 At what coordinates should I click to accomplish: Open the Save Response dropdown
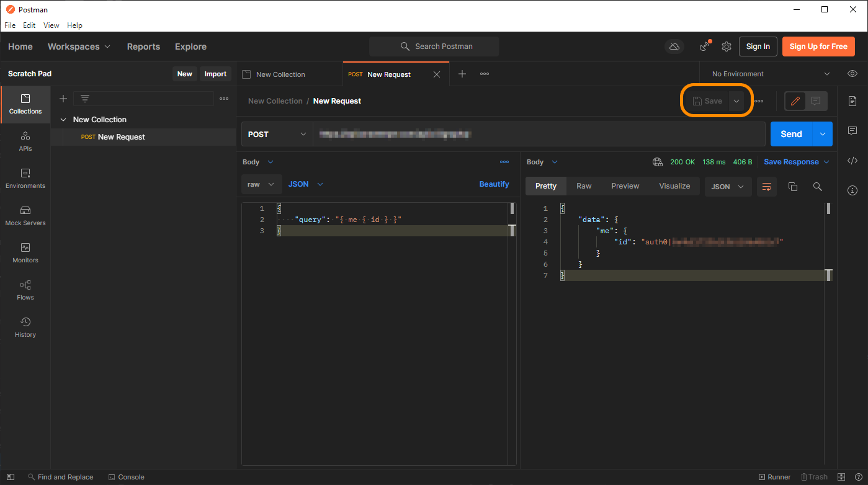[x=797, y=162]
